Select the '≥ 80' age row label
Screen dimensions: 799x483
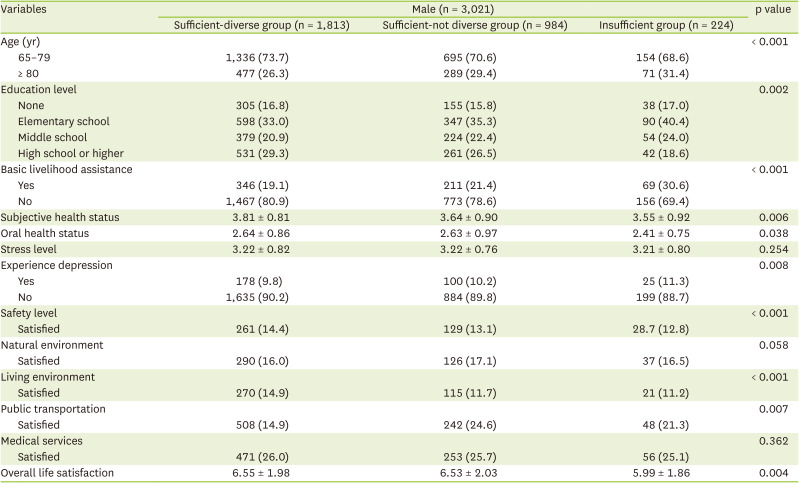(x=28, y=73)
